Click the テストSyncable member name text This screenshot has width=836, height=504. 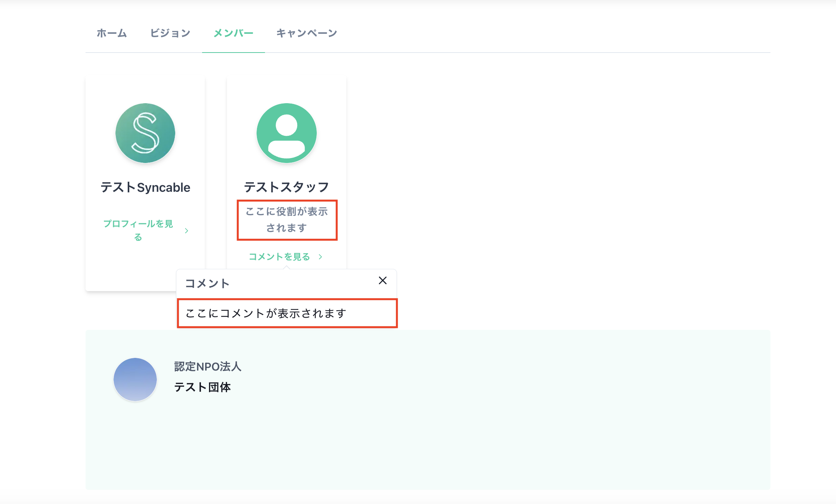coord(145,187)
